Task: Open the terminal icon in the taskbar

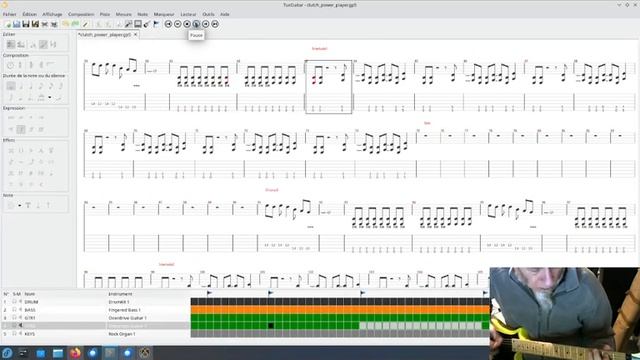Action: coord(23,353)
